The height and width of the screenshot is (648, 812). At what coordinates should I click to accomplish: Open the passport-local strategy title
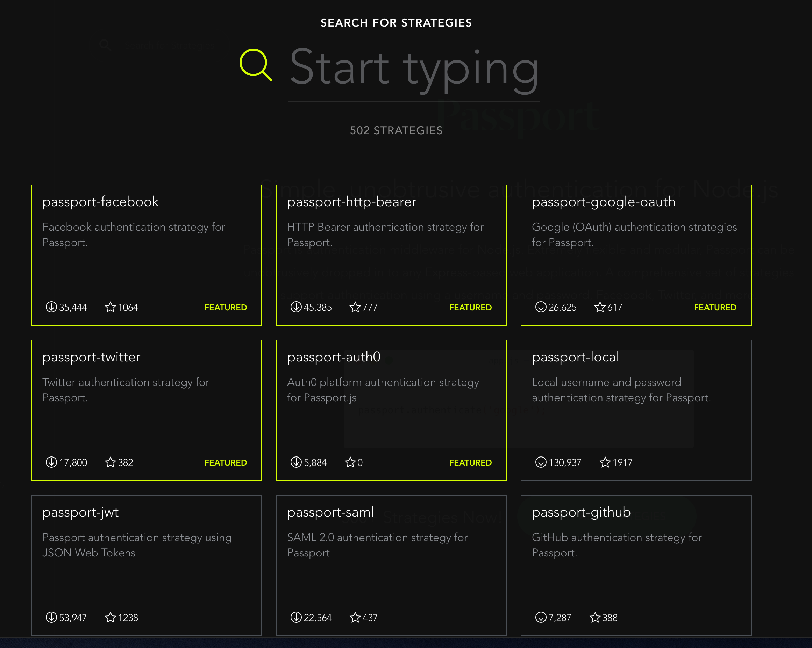tap(575, 357)
